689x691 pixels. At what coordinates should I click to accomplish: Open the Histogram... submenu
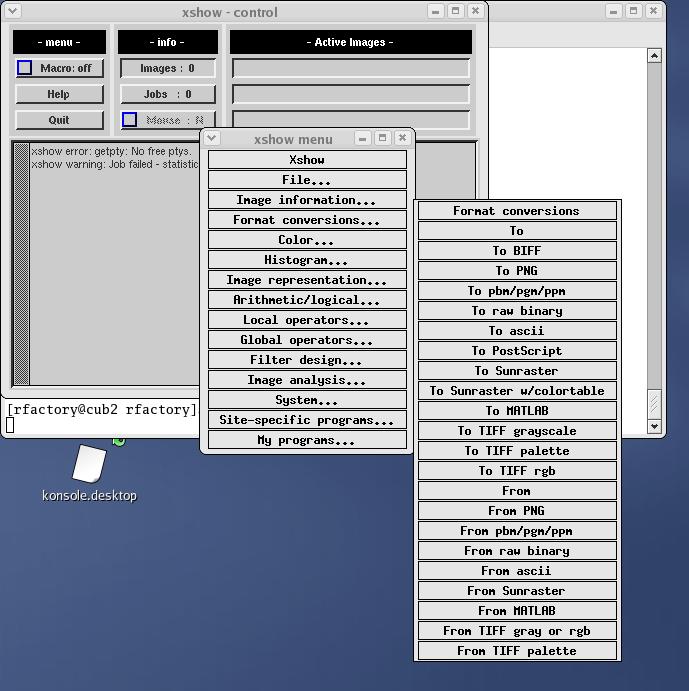307,260
